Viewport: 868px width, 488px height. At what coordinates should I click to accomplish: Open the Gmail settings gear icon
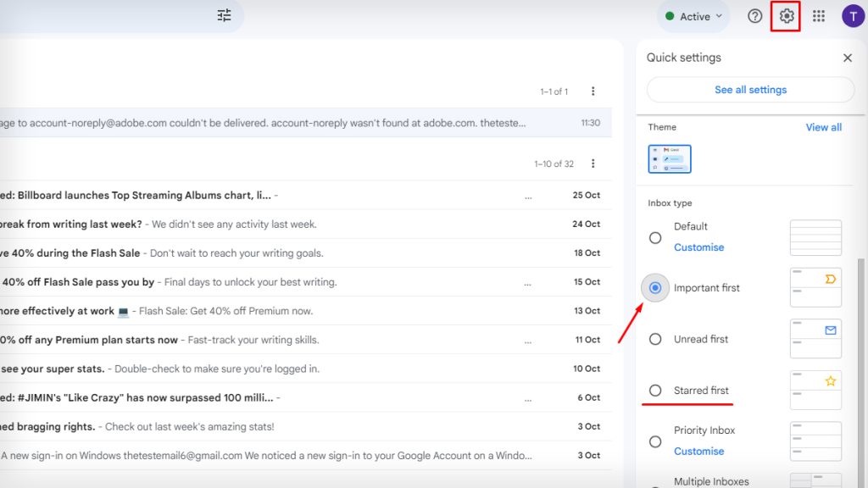(x=786, y=15)
